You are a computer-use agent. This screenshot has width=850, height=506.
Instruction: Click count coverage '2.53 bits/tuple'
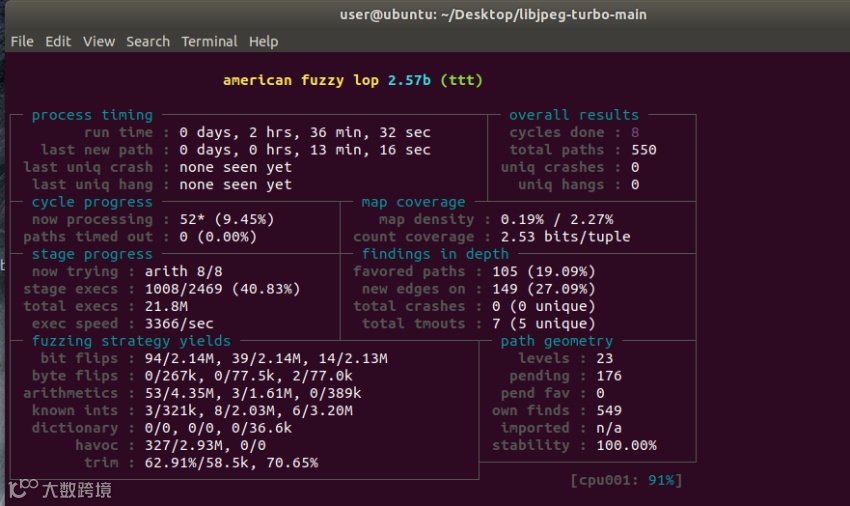point(565,236)
